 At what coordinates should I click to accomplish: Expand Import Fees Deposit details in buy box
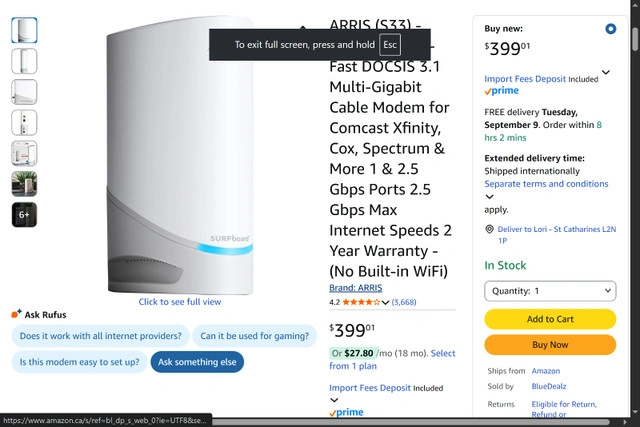[605, 73]
